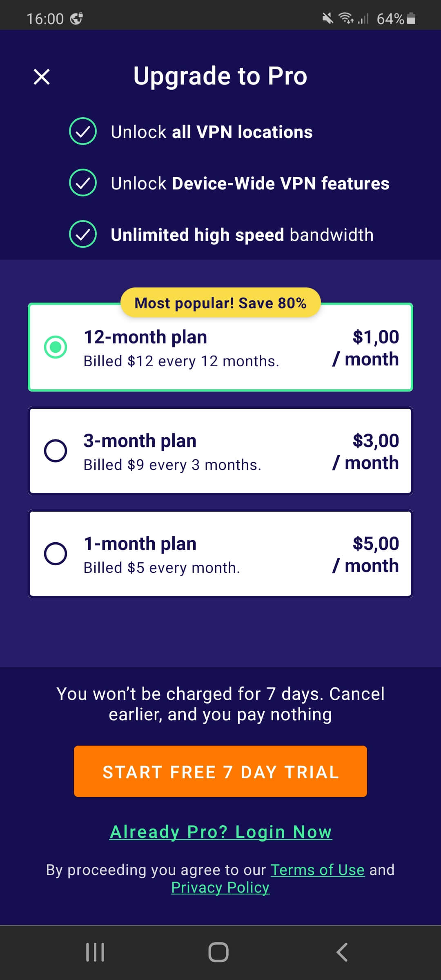Tap the checkmark beside Device-Wide VPN features
Screen dimensions: 441x980
pyautogui.click(x=83, y=183)
